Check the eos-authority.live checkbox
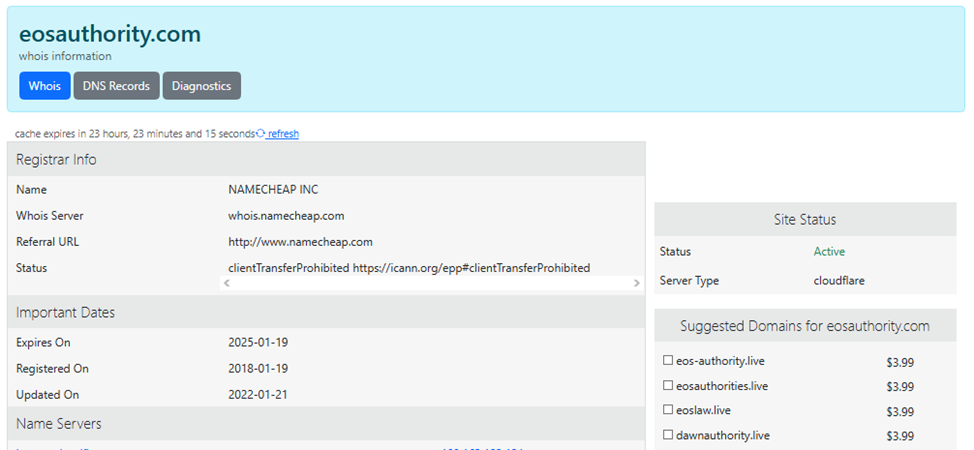 [668, 360]
